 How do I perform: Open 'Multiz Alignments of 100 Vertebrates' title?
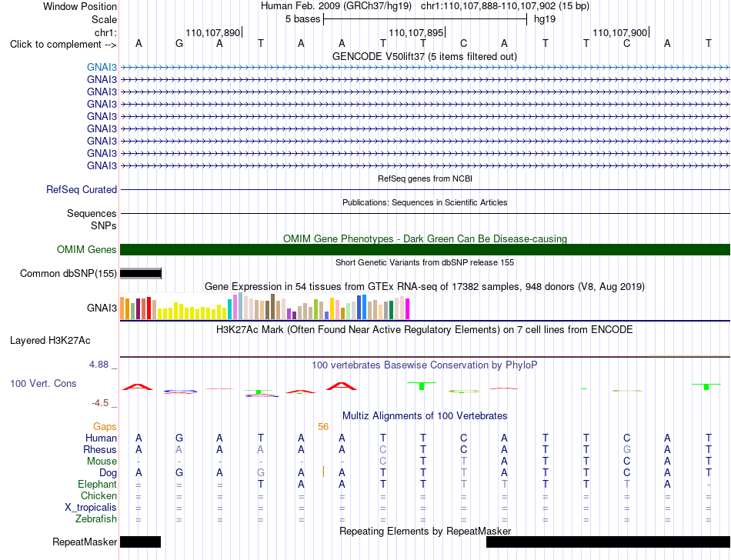point(425,415)
